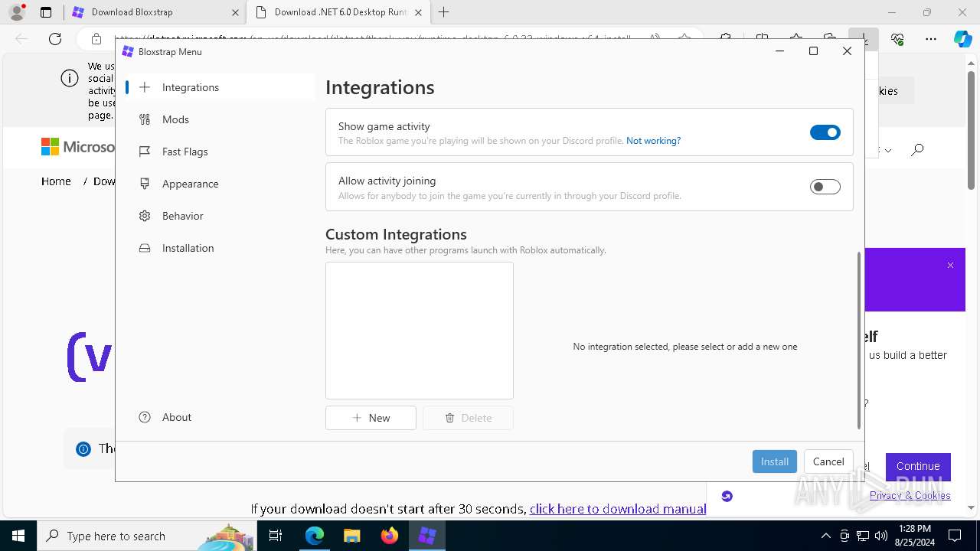The width and height of the screenshot is (980, 551).
Task: Select the Download .NET 6.0 Desktop Runtime tab
Action: (x=338, y=12)
